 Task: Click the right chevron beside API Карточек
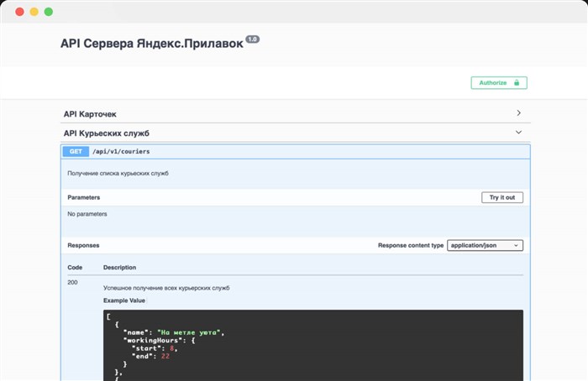click(519, 112)
